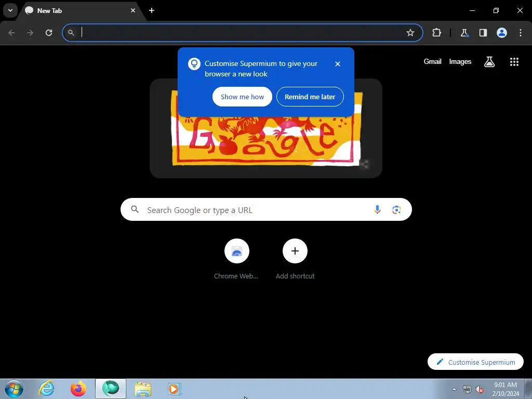Screen dimensions: 532x399
Task: Restore down the browser window
Action: [x=496, y=10]
